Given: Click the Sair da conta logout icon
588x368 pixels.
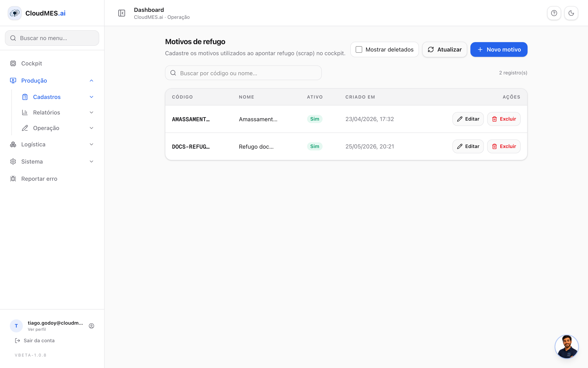Looking at the screenshot, I should pyautogui.click(x=18, y=340).
